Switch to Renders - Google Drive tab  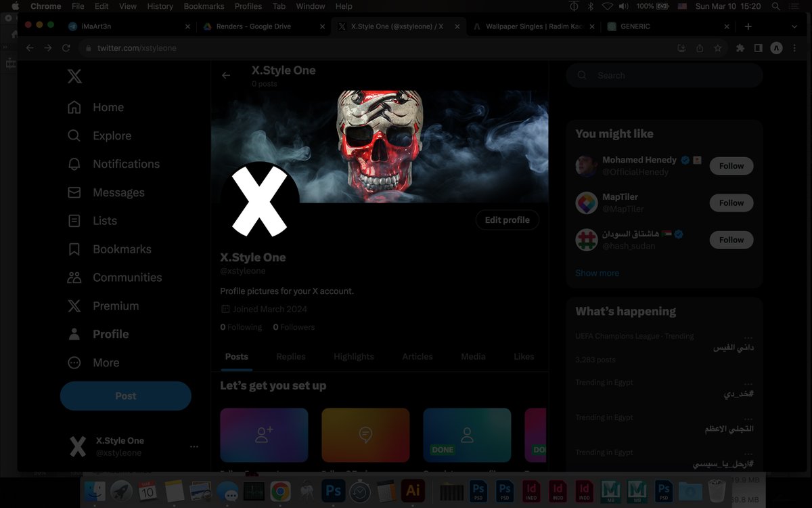coord(264,26)
